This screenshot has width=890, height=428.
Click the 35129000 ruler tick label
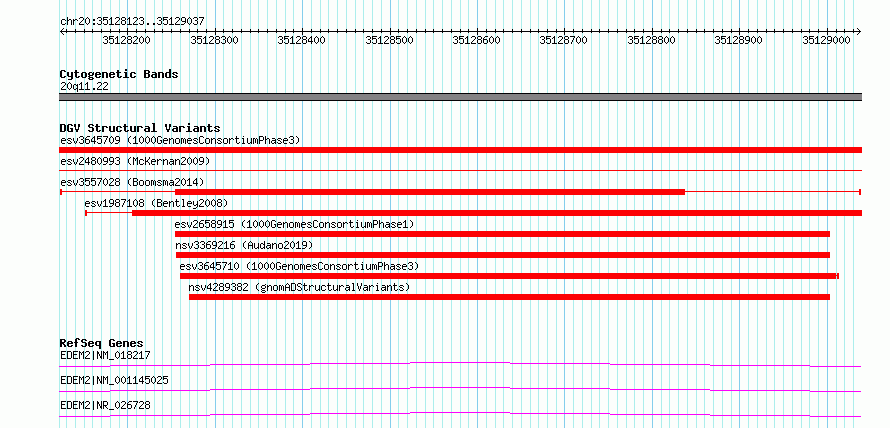pos(826,40)
